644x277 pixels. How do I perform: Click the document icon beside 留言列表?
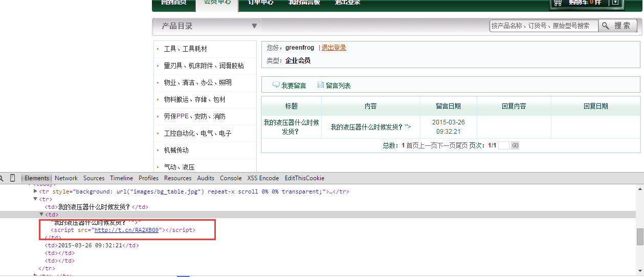coord(321,85)
